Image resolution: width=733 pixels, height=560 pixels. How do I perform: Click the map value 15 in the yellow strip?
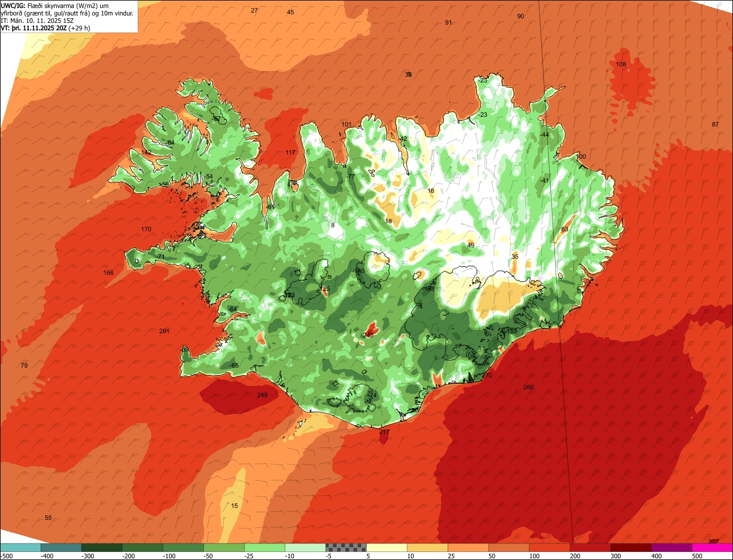tap(234, 506)
